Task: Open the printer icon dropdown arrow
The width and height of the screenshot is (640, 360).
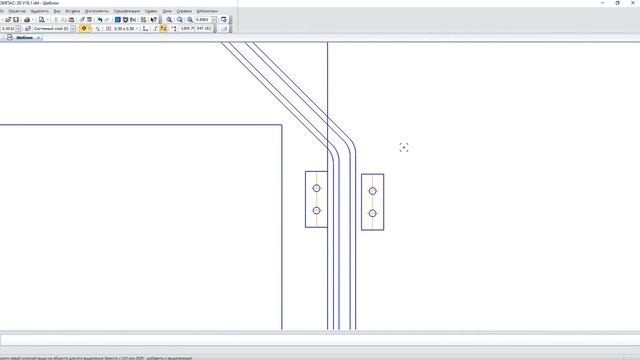Action: [x=33, y=20]
